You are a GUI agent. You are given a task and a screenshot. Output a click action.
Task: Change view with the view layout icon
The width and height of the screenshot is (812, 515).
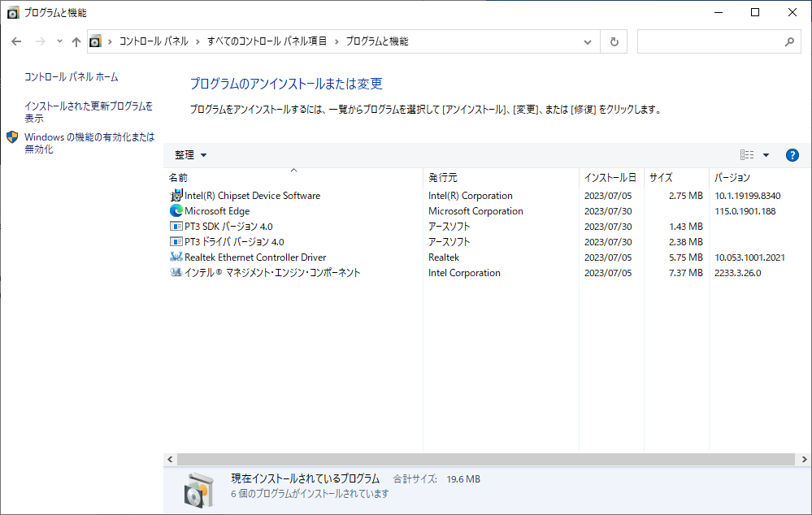(747, 155)
